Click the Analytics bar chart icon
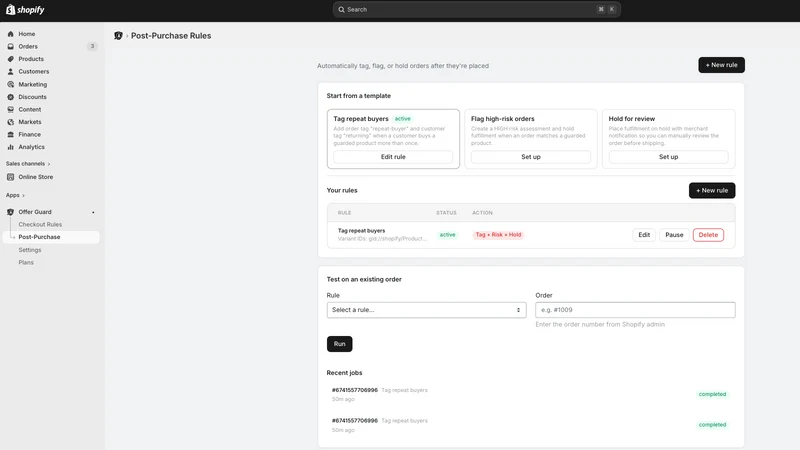Image resolution: width=800 pixels, height=450 pixels. point(10,147)
